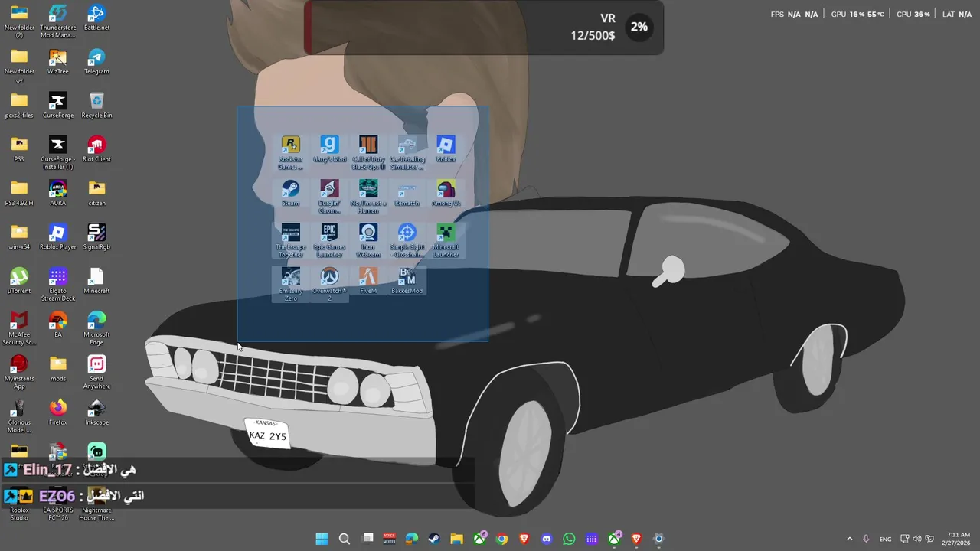Launch Roblox Studio shortcut
This screenshot has height=551, width=980.
(19, 505)
